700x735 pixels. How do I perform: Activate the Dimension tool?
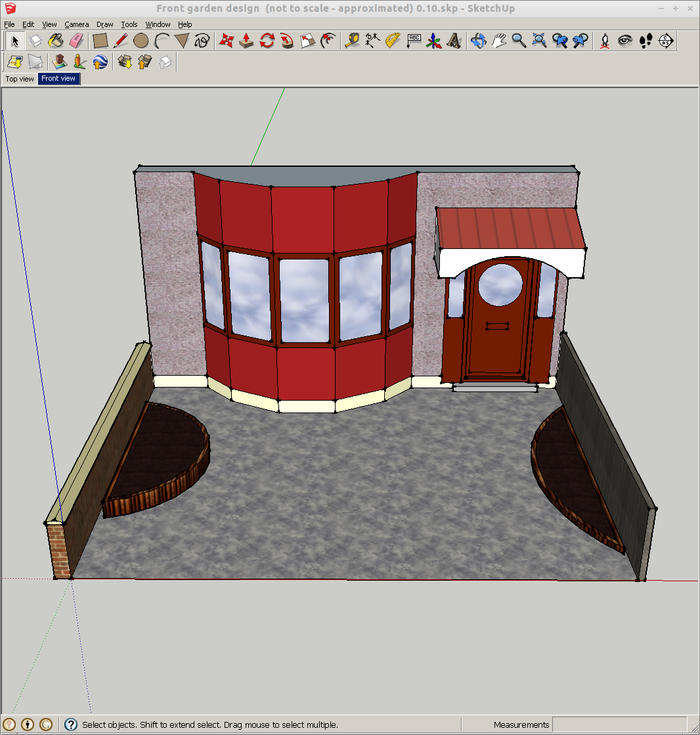[372, 41]
